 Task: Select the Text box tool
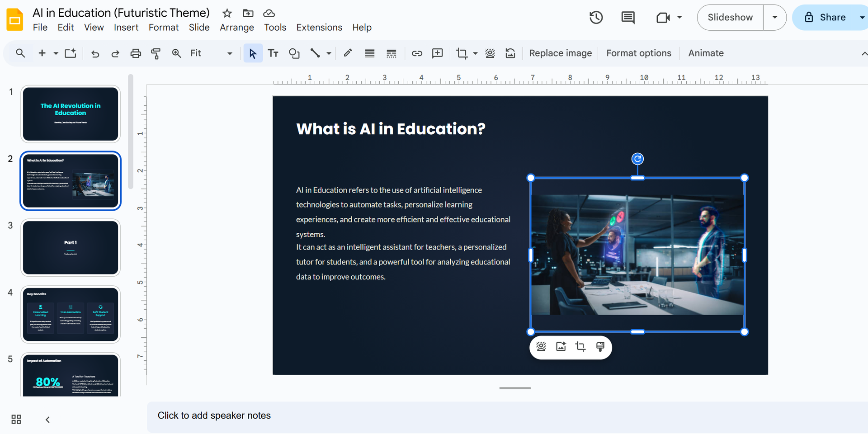coord(273,53)
